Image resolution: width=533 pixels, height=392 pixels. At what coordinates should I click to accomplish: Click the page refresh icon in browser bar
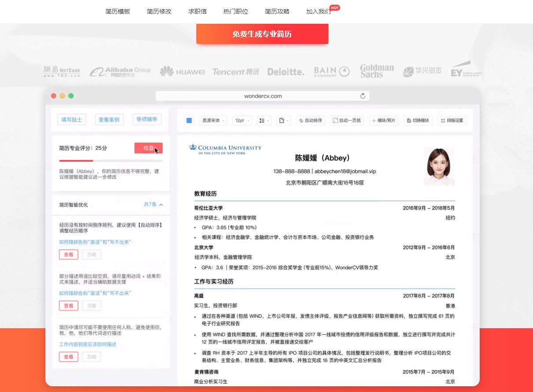pos(362,95)
